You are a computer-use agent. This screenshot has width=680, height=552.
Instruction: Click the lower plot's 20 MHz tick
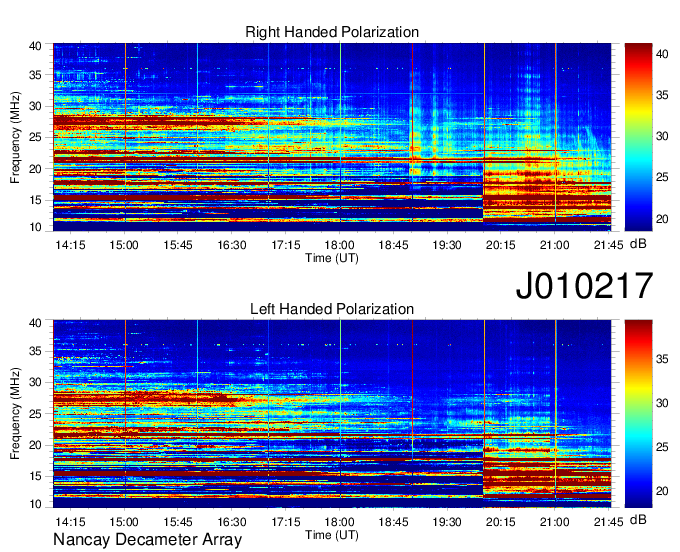[35, 445]
